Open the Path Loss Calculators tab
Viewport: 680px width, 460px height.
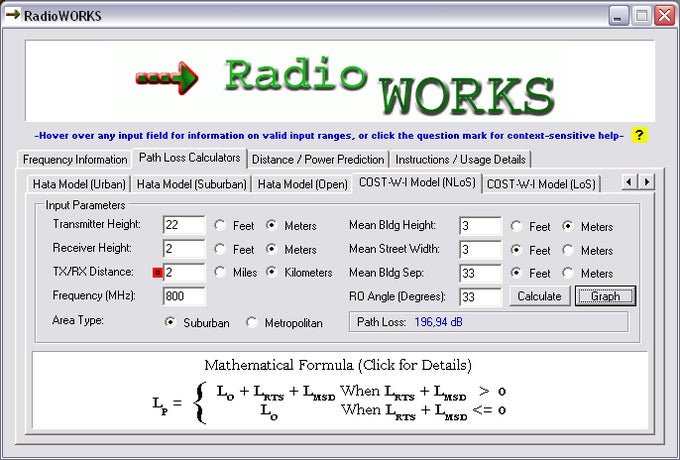pos(190,158)
